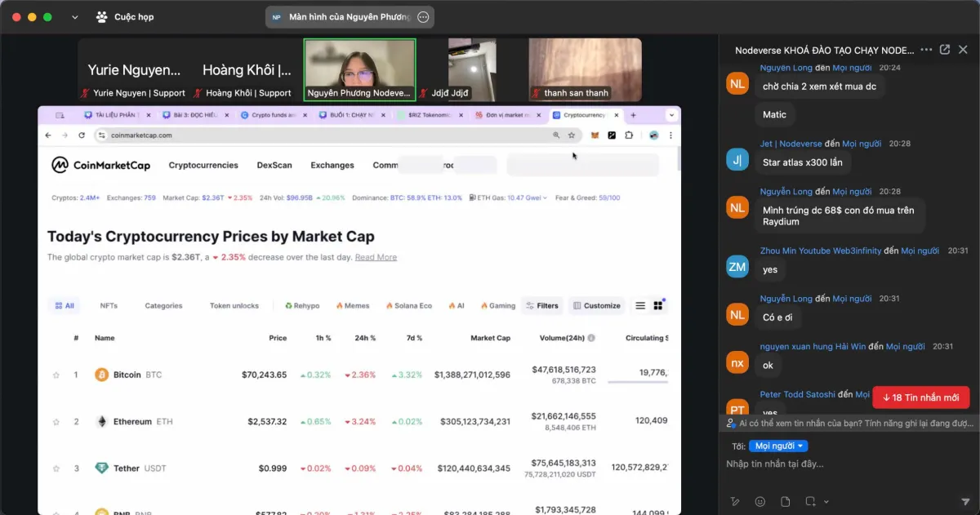980x515 pixels.
Task: Select the Categories tab
Action: (163, 306)
